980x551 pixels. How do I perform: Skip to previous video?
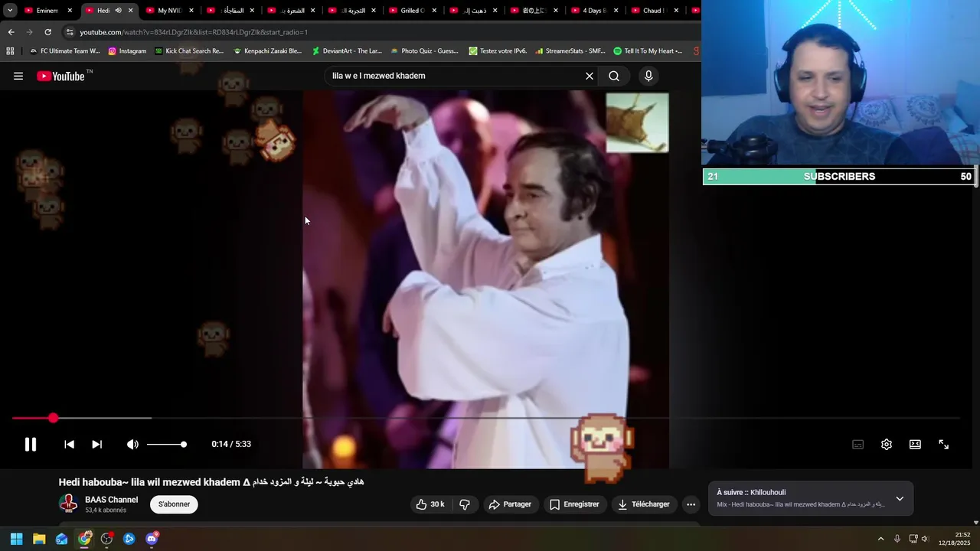point(69,444)
